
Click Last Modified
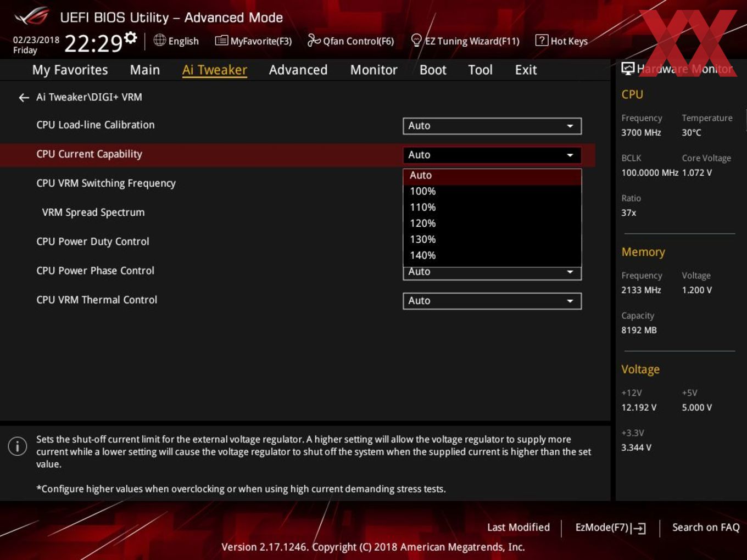519,528
